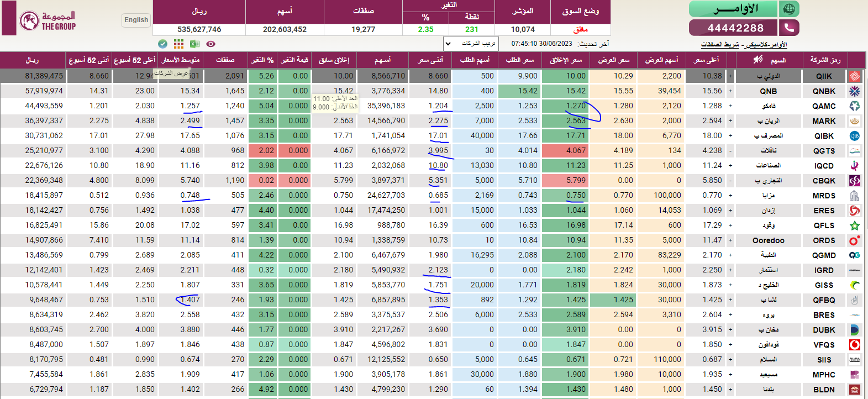Viewport: 868px width, 399px height.
Task: Sort by أعلى 52 أسبوع column header
Action: 135,60
